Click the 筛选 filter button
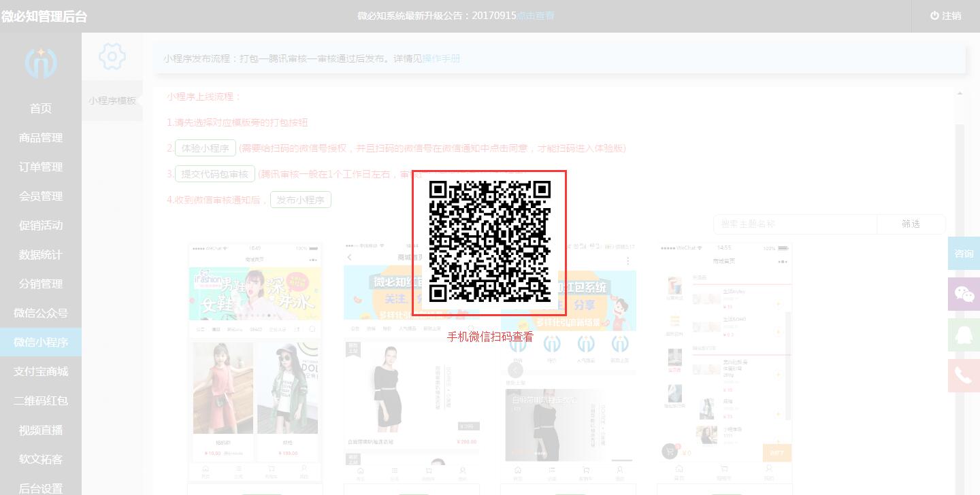 [x=911, y=224]
